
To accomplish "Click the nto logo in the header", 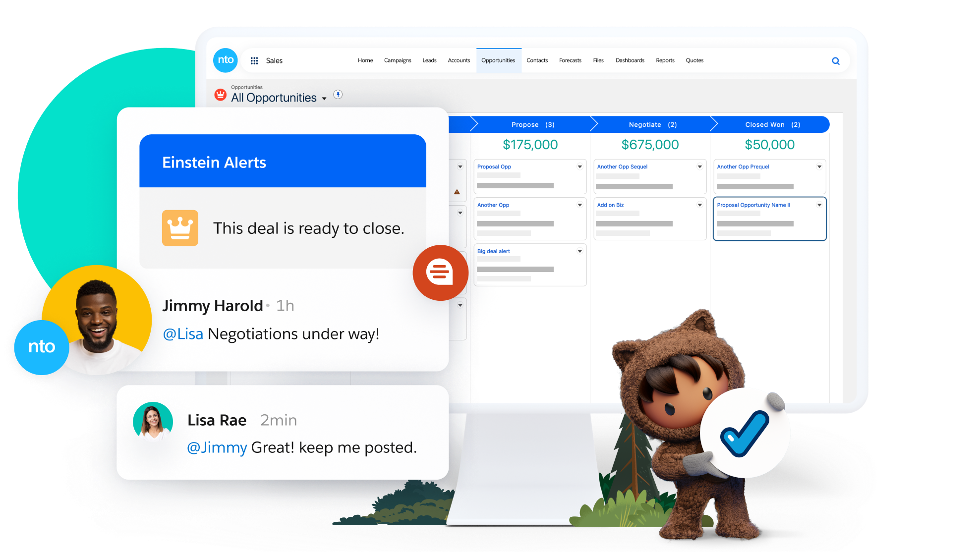I will pyautogui.click(x=226, y=60).
